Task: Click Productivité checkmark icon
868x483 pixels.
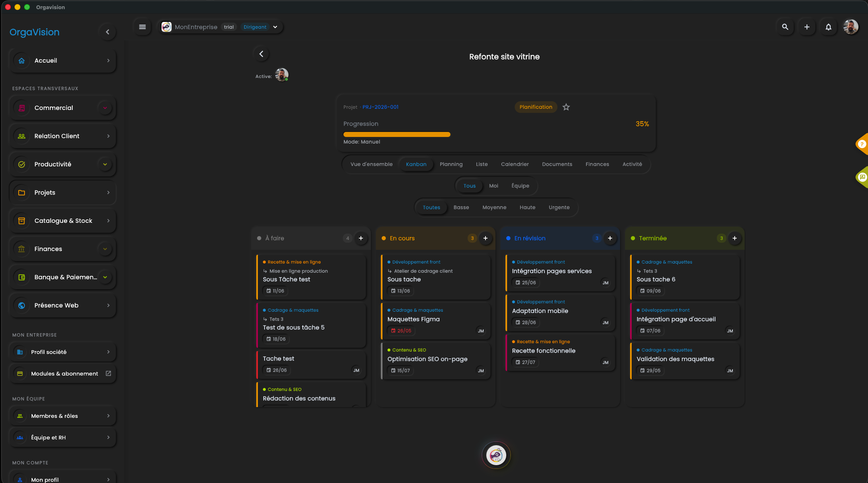Action: coord(22,164)
